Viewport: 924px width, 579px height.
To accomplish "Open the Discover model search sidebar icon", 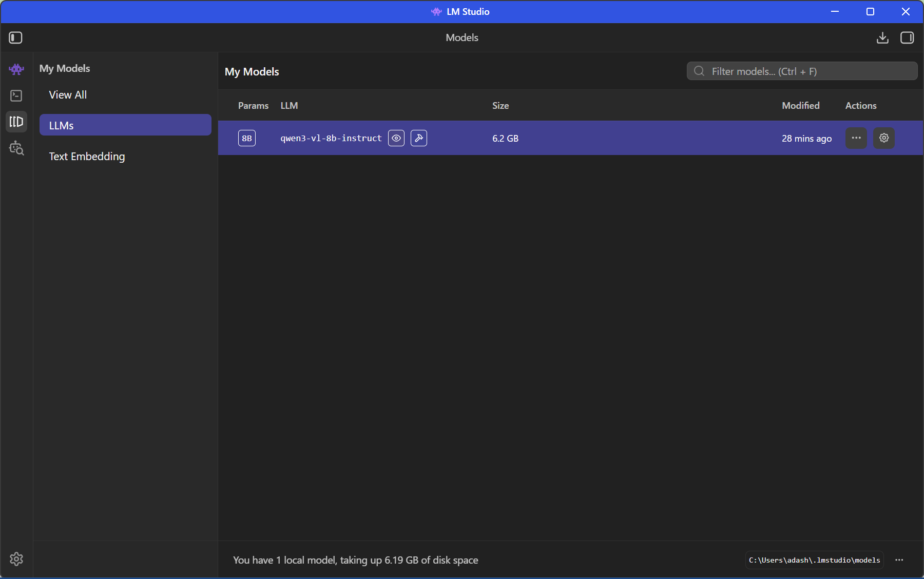I will (16, 148).
